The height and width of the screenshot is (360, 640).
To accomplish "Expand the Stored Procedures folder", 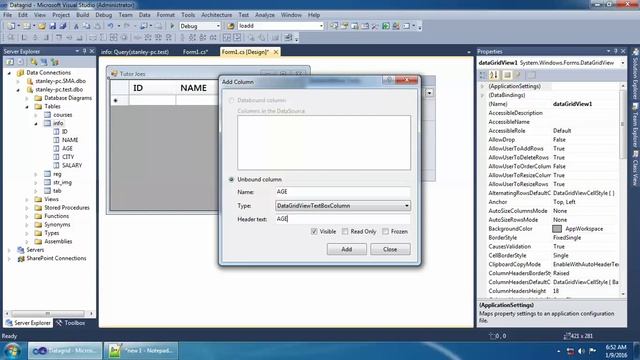I will (x=27, y=208).
